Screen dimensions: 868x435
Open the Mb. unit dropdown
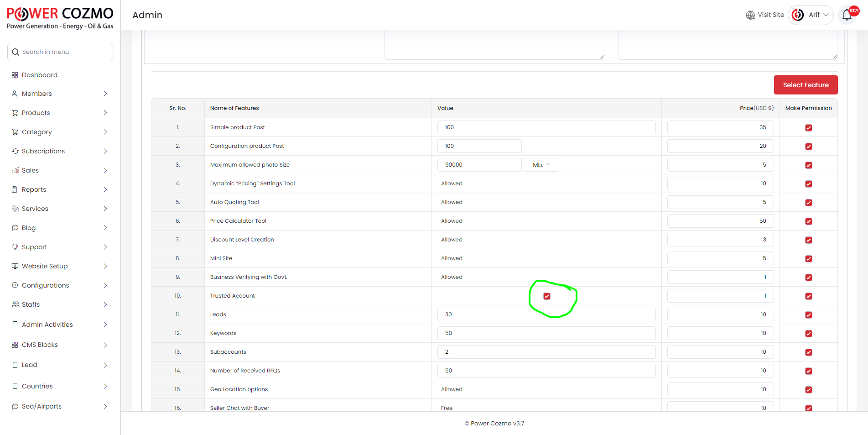541,165
